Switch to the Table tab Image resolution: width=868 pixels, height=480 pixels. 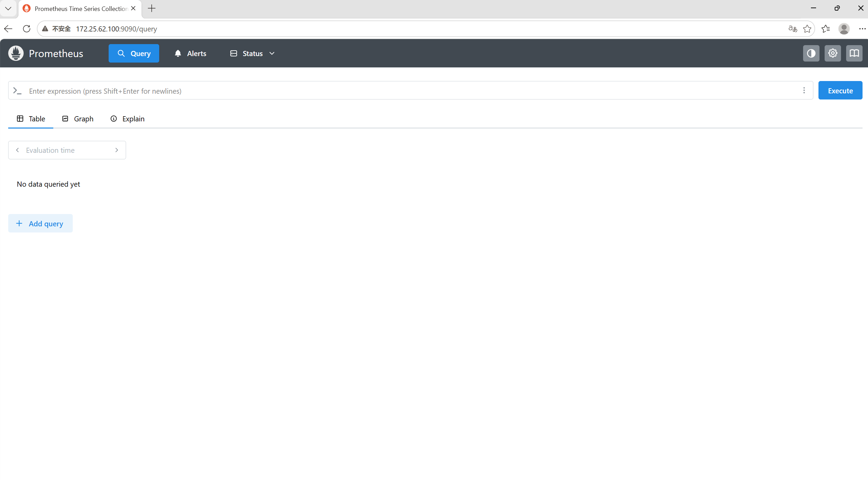click(x=31, y=119)
